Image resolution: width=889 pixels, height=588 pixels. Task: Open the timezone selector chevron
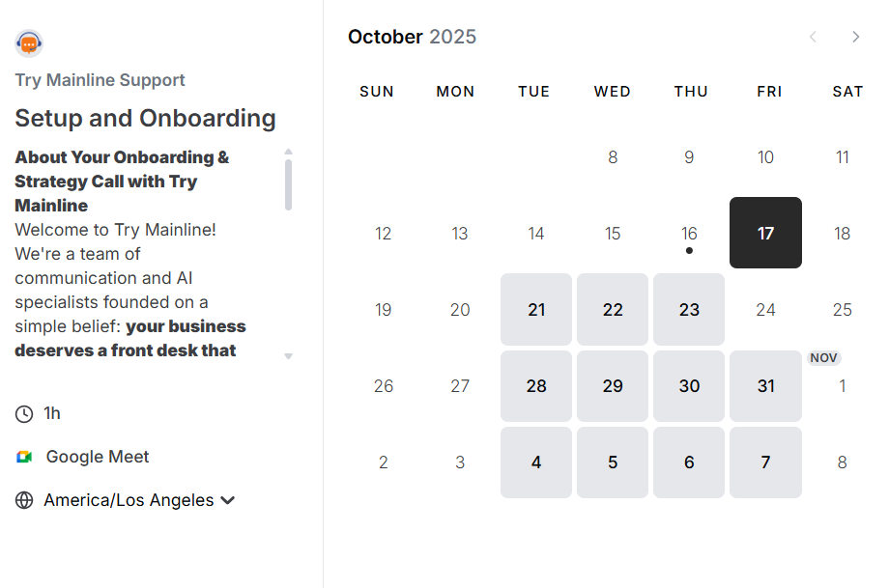[228, 500]
